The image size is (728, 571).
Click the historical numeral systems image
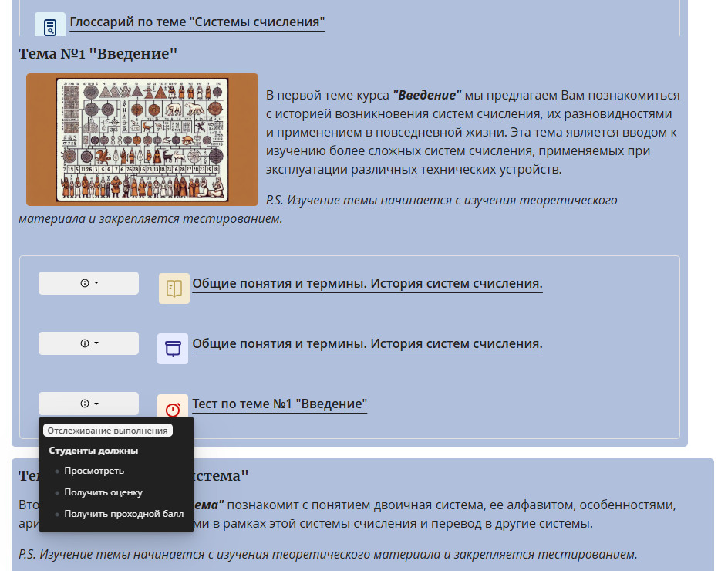(142, 140)
